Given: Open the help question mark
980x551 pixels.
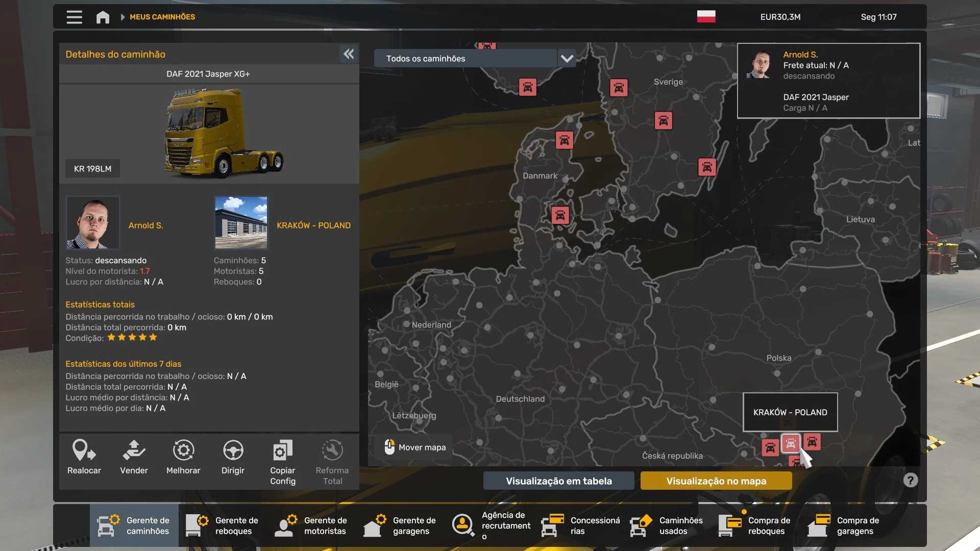Looking at the screenshot, I should [x=911, y=480].
